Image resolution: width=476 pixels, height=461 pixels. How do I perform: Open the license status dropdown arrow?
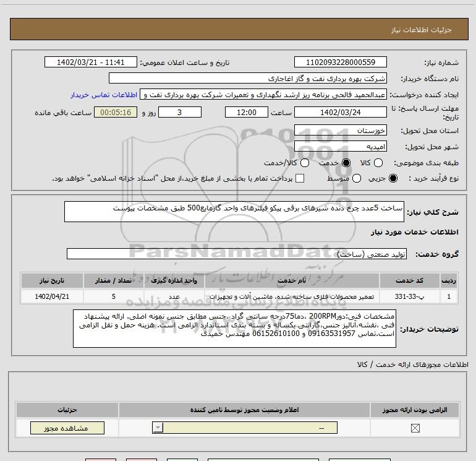click(x=158, y=428)
